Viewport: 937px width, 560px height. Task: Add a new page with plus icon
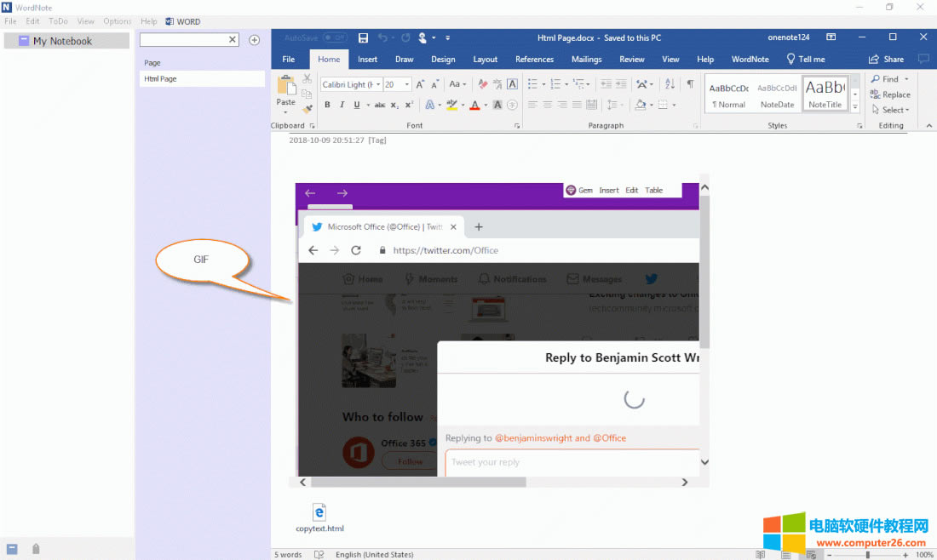pos(254,40)
